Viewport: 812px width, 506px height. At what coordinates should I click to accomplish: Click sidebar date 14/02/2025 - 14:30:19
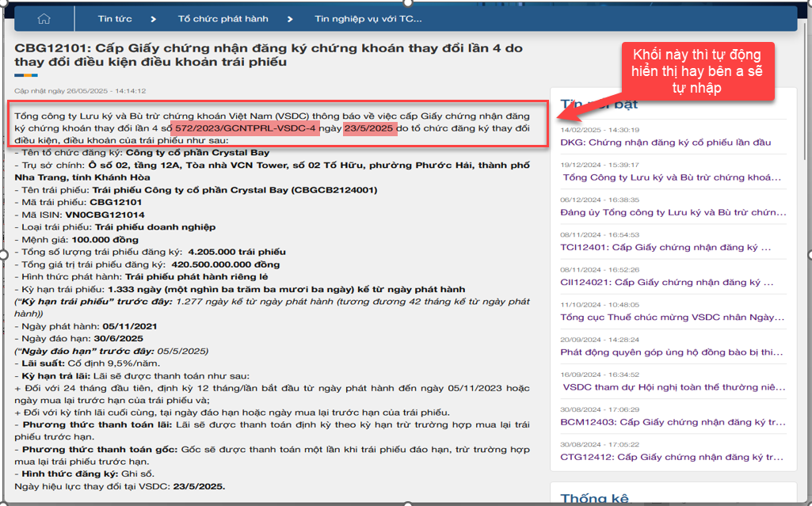[600, 130]
